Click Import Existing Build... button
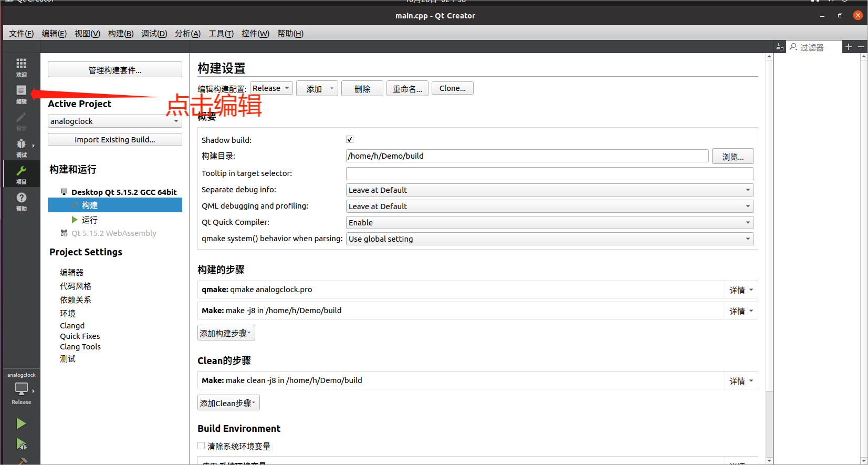868x465 pixels. pos(115,140)
